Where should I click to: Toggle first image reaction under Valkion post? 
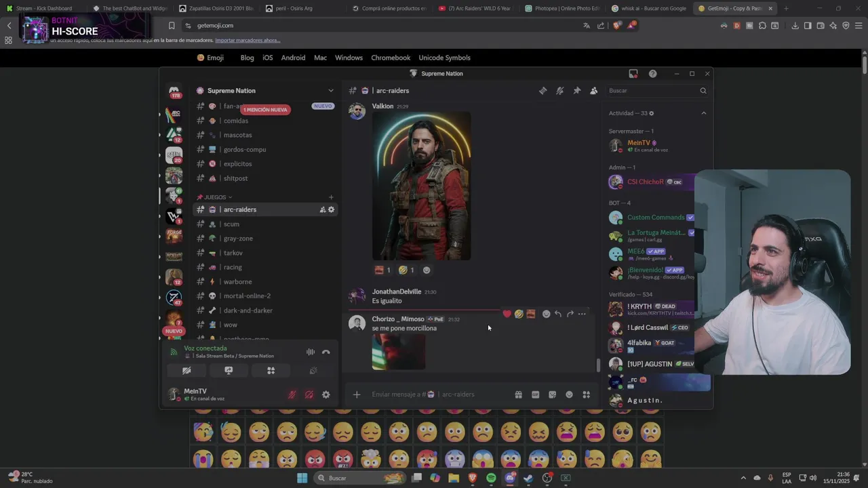coord(382,270)
